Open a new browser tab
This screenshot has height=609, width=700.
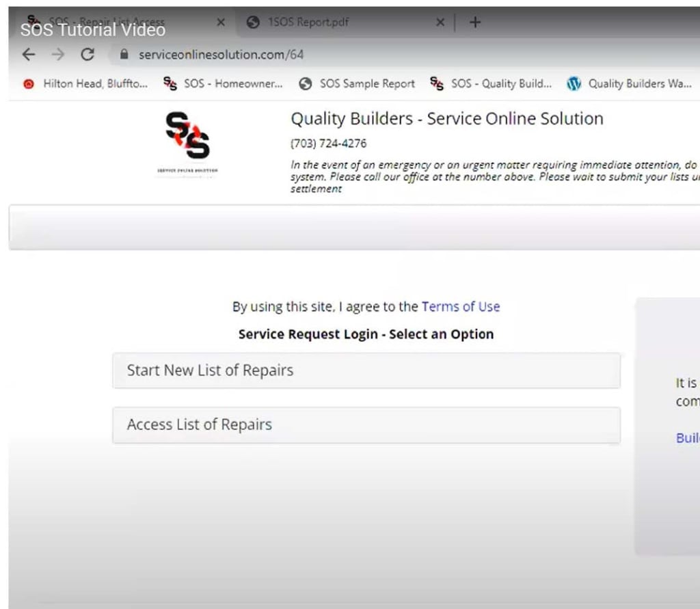tap(475, 23)
